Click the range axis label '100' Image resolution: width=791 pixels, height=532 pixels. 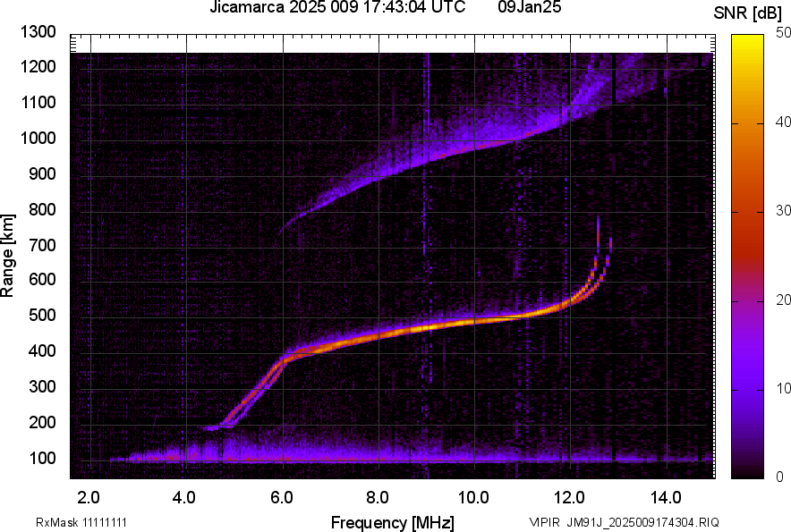click(x=42, y=458)
